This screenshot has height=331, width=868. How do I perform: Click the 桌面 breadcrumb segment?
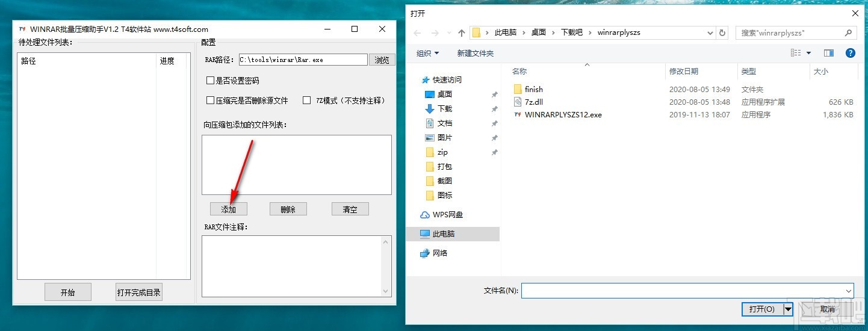[539, 32]
